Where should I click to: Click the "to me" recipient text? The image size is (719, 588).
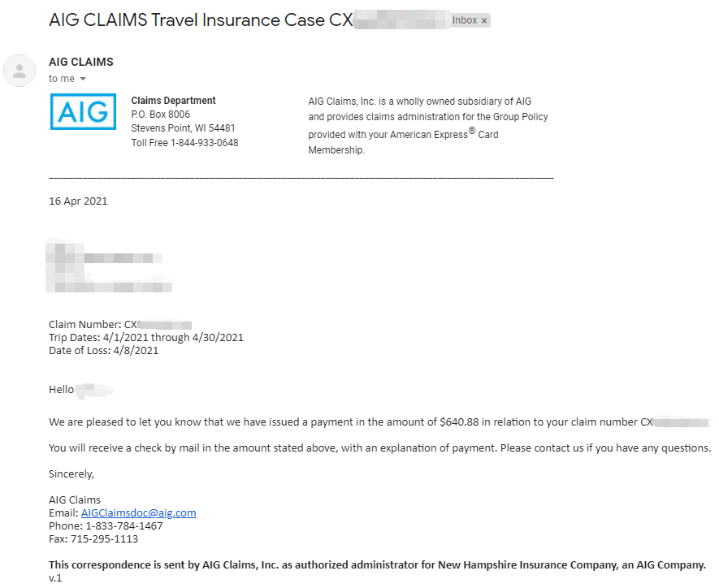pos(62,79)
